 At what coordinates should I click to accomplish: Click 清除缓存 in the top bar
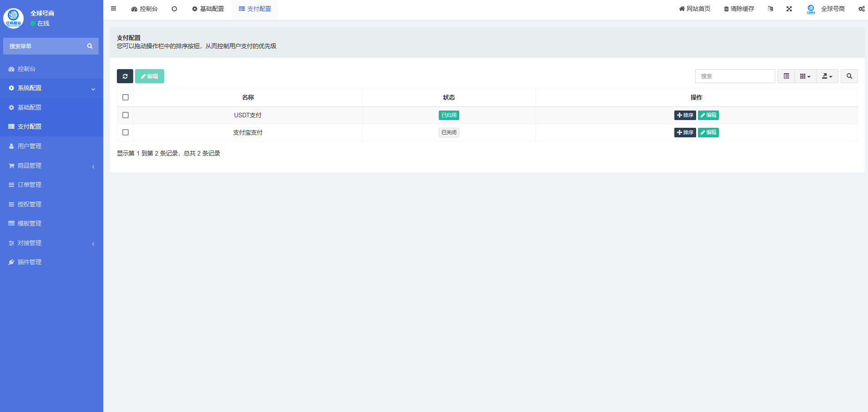click(x=739, y=9)
